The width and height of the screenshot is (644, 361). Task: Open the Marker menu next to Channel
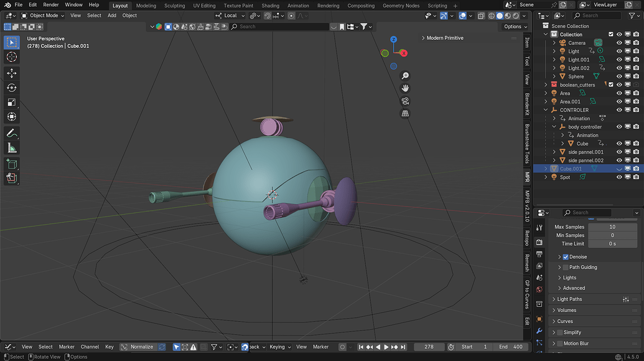67,347
